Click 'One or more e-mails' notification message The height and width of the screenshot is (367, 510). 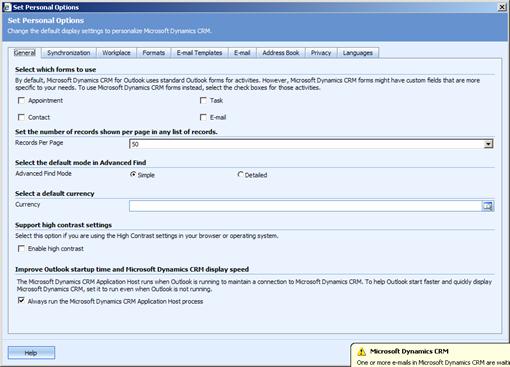(433, 363)
